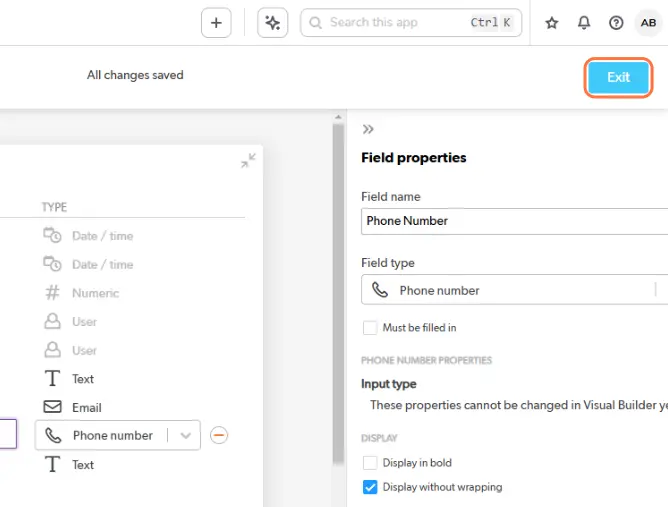Click the plus create button
The image size is (668, 507).
pos(216,23)
